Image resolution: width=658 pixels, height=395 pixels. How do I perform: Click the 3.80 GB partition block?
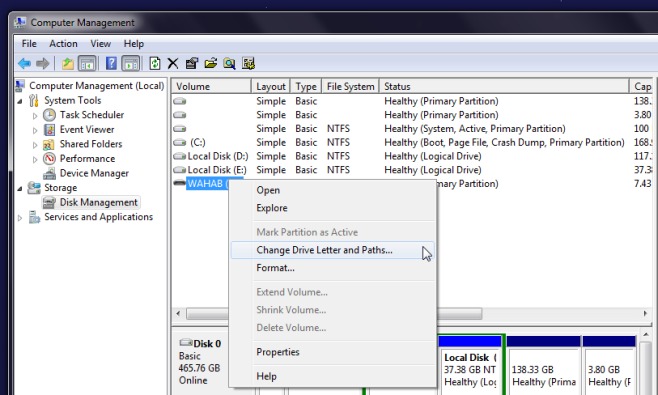[609, 364]
